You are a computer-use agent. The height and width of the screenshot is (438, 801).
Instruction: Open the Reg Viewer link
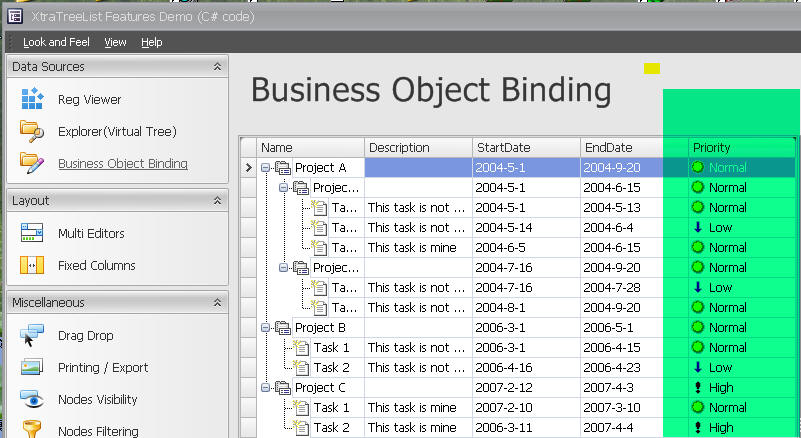click(89, 100)
